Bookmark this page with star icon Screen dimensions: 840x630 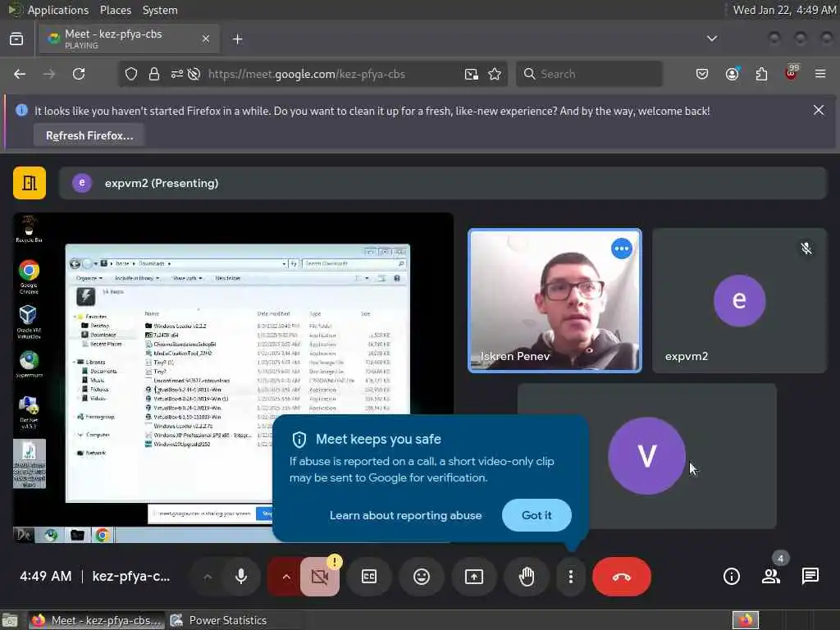click(x=495, y=74)
